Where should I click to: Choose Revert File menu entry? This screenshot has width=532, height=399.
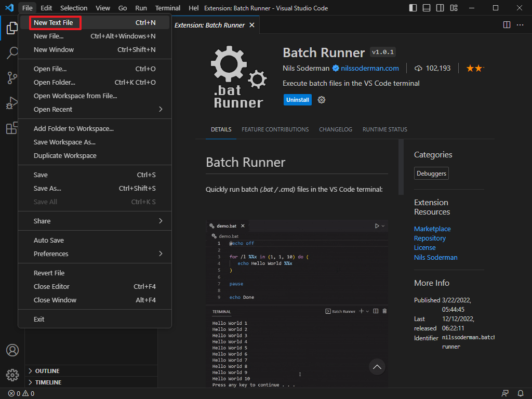click(x=95, y=273)
